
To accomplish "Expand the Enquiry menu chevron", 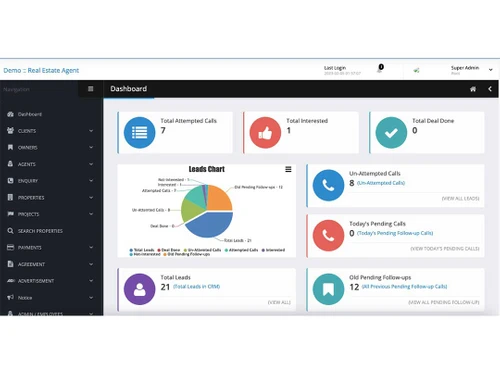I will pos(91,181).
